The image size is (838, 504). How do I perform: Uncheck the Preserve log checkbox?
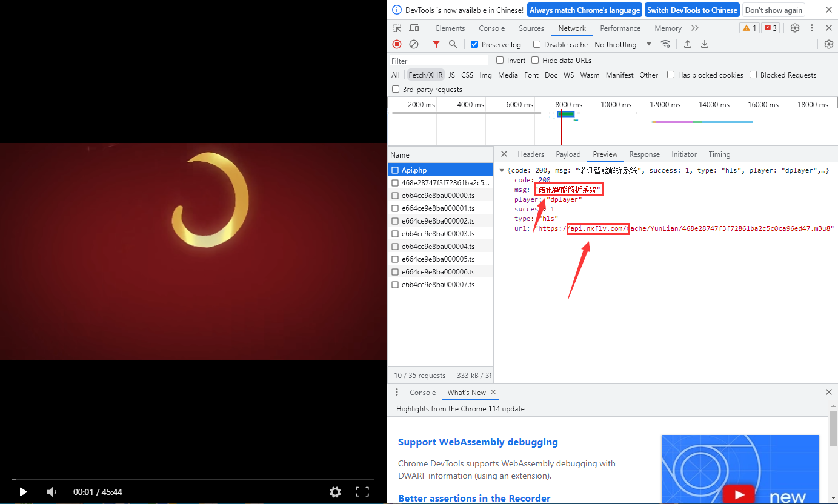coord(474,44)
